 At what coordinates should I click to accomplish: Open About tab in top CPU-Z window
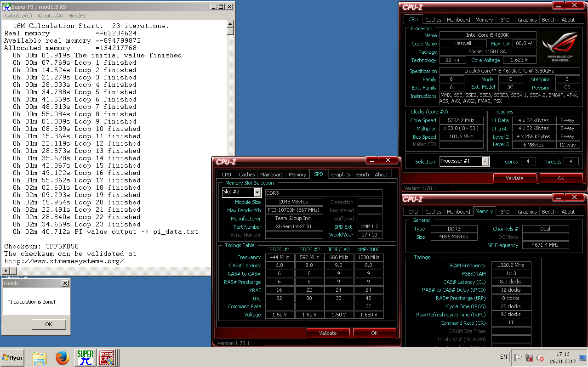(x=568, y=20)
